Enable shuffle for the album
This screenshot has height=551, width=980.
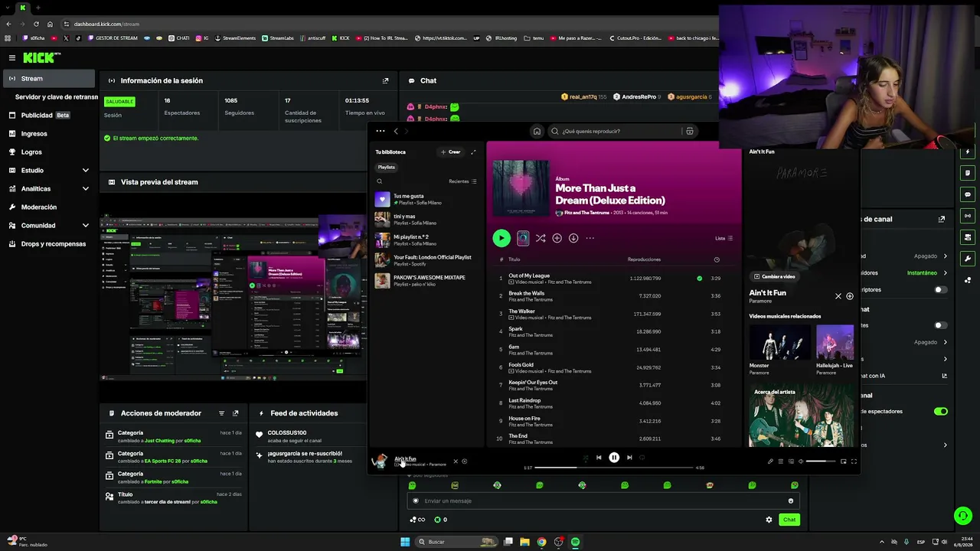(x=541, y=238)
